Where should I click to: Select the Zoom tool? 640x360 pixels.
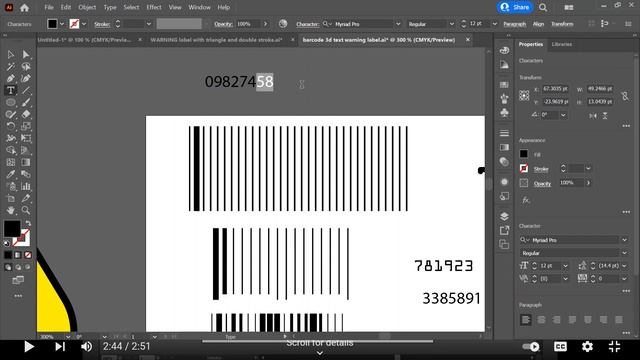(x=26, y=210)
